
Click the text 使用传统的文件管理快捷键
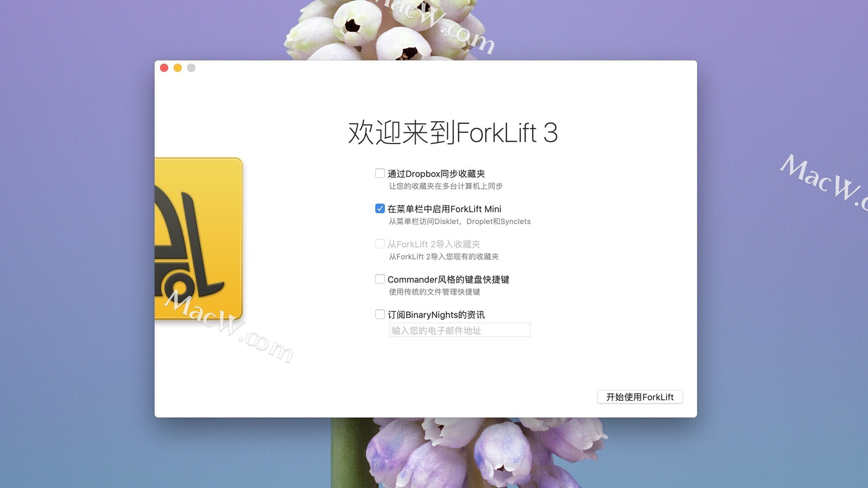click(x=434, y=292)
